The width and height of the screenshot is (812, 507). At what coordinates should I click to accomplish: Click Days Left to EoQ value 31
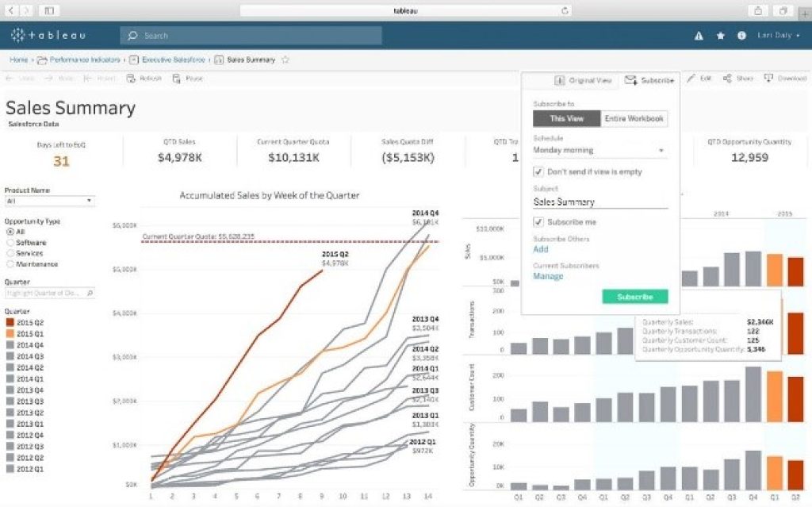point(61,161)
